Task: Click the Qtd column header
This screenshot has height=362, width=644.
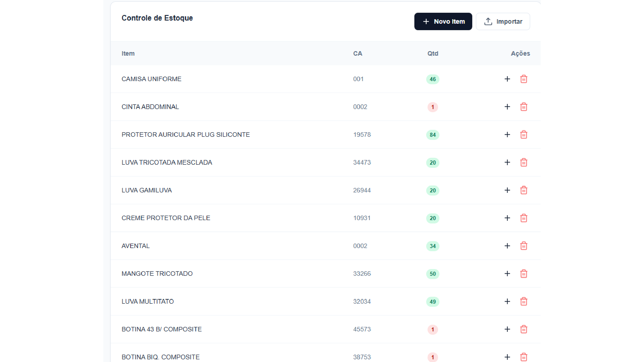Action: point(432,53)
